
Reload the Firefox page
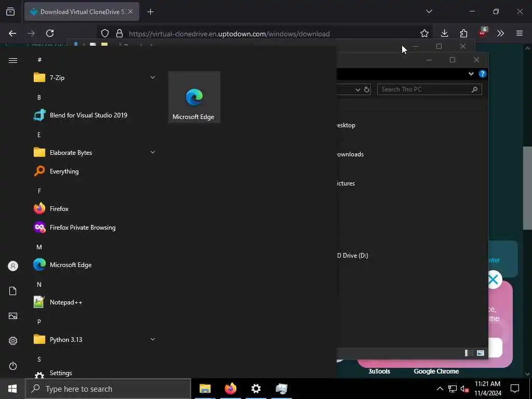pyautogui.click(x=50, y=33)
